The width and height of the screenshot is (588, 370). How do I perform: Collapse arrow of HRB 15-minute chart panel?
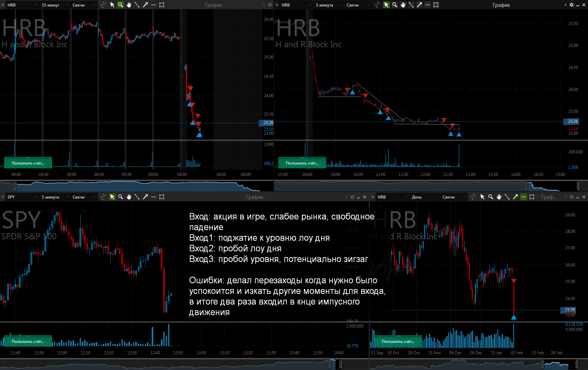click(264, 5)
